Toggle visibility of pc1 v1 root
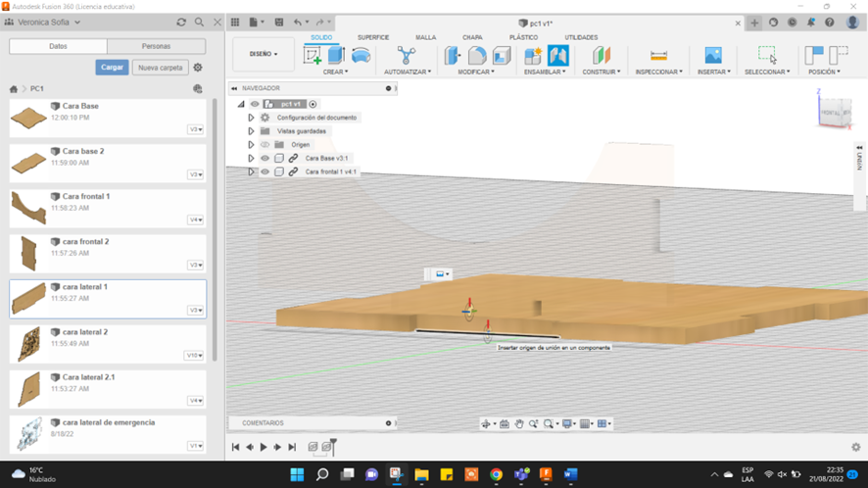 [255, 104]
